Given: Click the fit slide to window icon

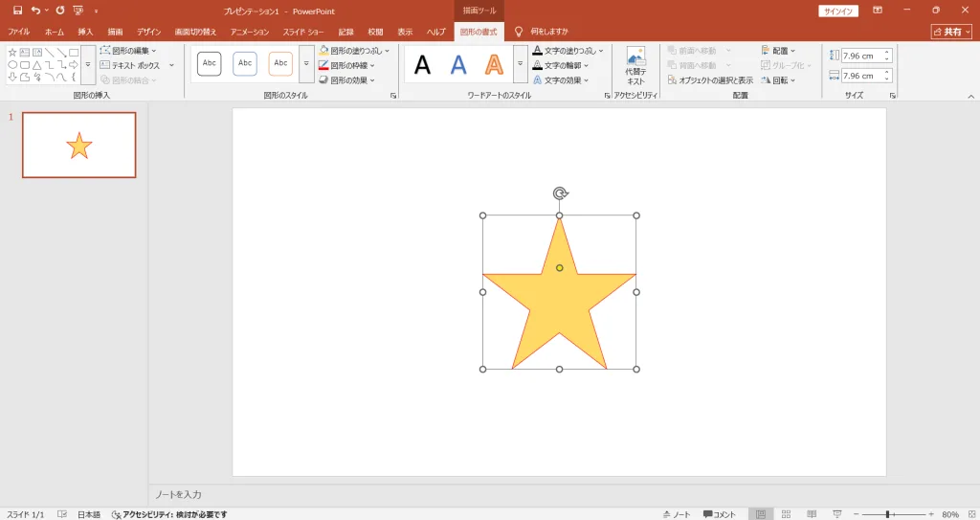Looking at the screenshot, I should point(972,513).
